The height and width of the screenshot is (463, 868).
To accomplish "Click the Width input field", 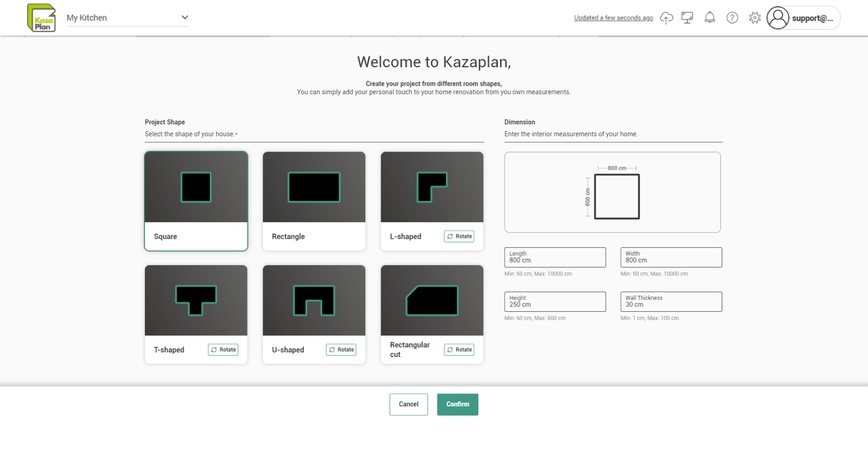I will tap(671, 257).
